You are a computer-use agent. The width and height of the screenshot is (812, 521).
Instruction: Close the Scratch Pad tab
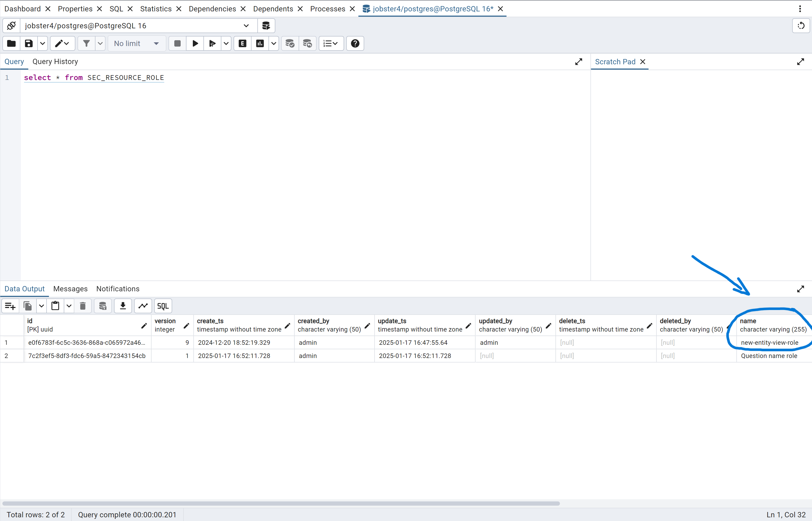[x=642, y=62]
